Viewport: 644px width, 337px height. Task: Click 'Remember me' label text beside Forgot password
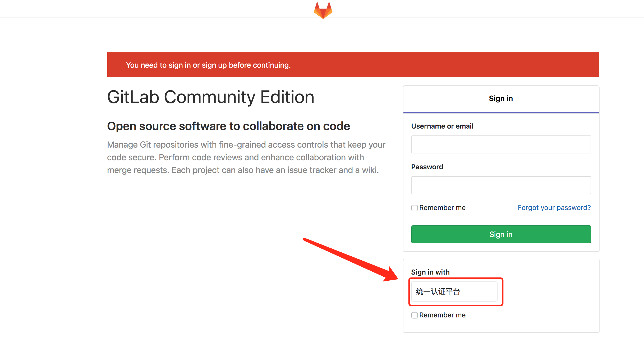pyautogui.click(x=442, y=208)
